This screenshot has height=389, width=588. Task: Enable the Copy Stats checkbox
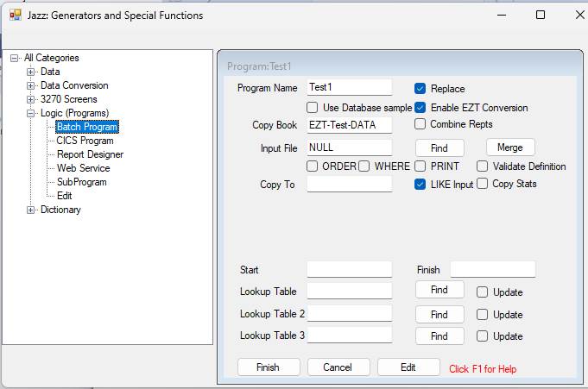coord(483,184)
